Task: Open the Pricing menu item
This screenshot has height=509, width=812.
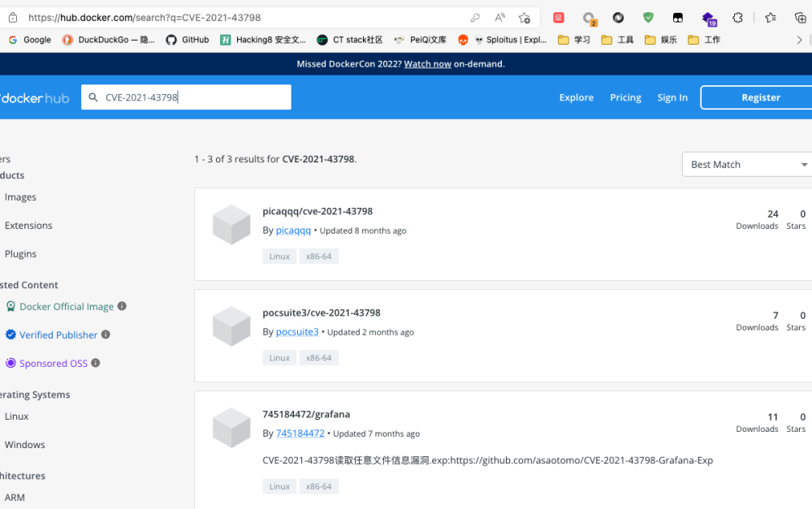Action: click(625, 97)
